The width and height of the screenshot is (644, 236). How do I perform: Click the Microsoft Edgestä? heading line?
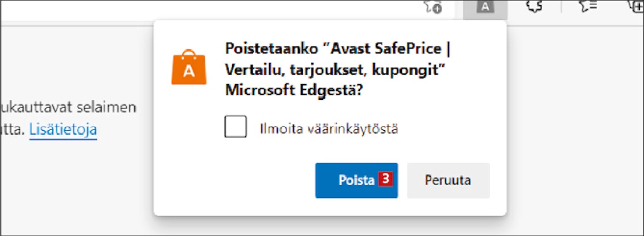tap(294, 90)
